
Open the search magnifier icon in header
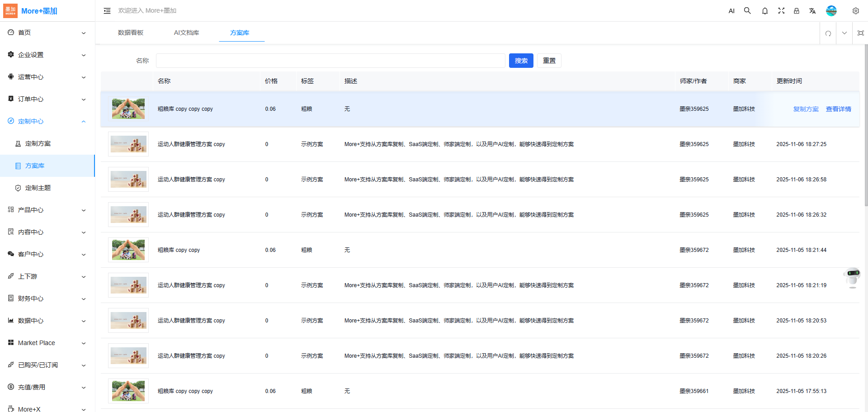coord(747,11)
